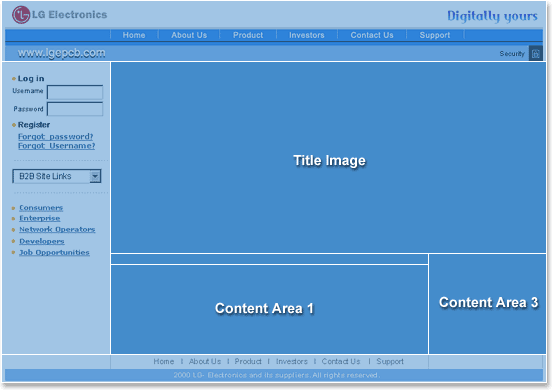
Task: Select Home in the top navigation
Action: click(x=134, y=35)
